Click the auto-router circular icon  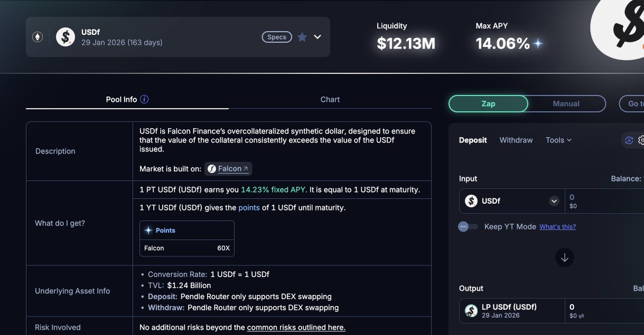[x=629, y=140]
